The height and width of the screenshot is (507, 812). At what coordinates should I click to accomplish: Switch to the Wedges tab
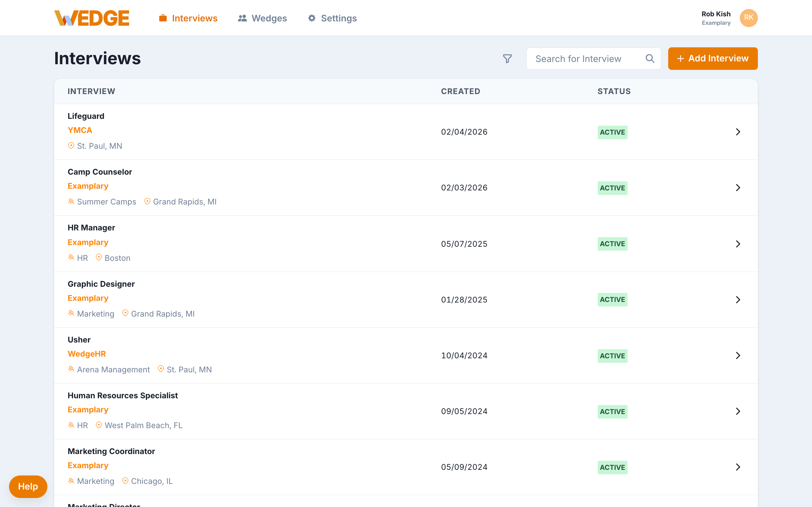pos(262,18)
